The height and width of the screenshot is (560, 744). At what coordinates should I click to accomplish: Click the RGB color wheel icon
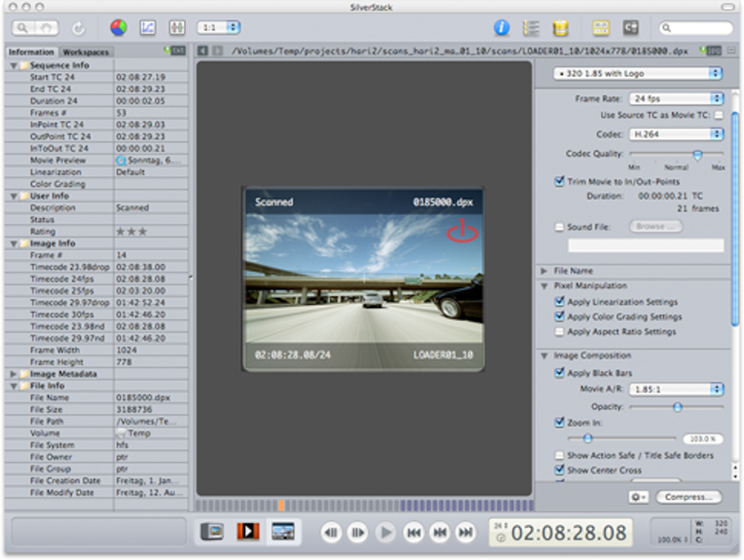pos(118,28)
